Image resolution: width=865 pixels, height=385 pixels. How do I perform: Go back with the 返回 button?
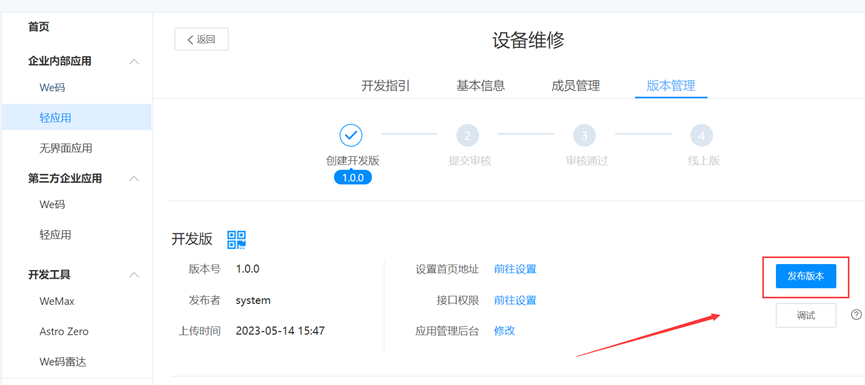click(201, 39)
